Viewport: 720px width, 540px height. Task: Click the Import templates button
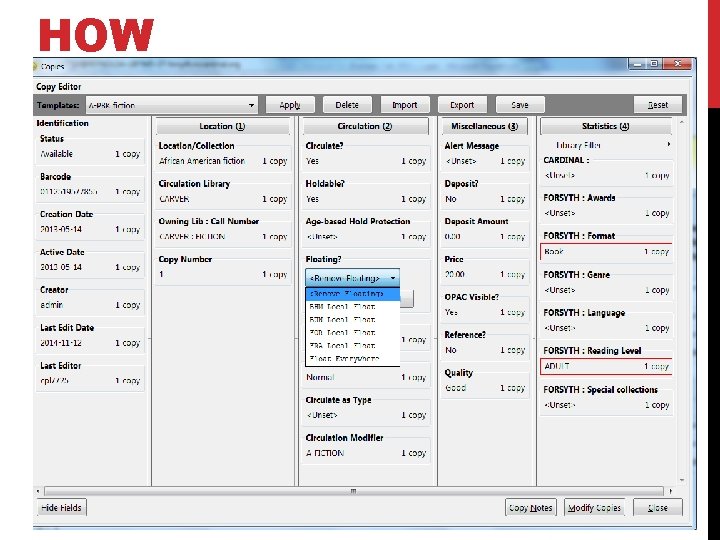tap(405, 105)
